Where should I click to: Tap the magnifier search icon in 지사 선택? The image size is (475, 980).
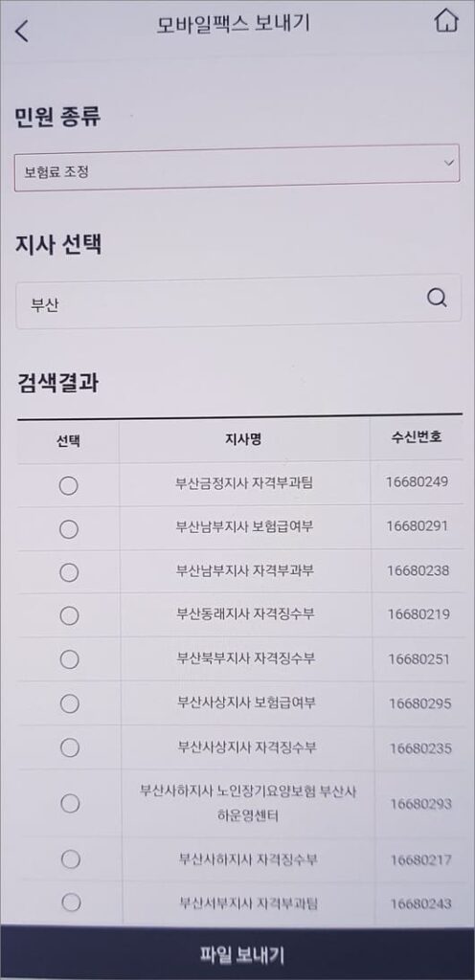[x=437, y=299]
